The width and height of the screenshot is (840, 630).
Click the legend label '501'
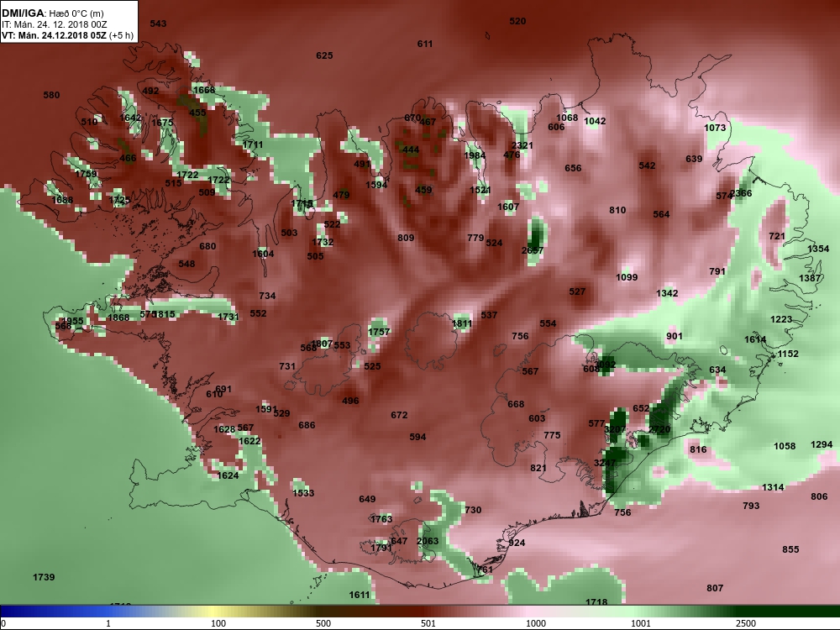(x=428, y=623)
